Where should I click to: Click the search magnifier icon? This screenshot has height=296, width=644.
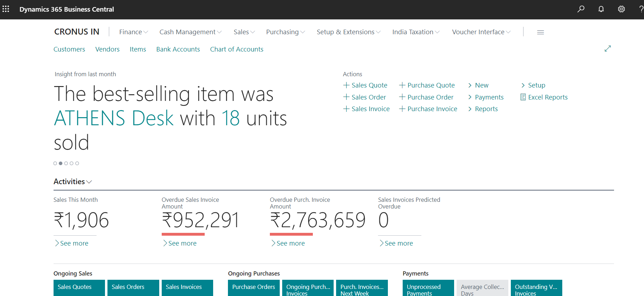[581, 9]
